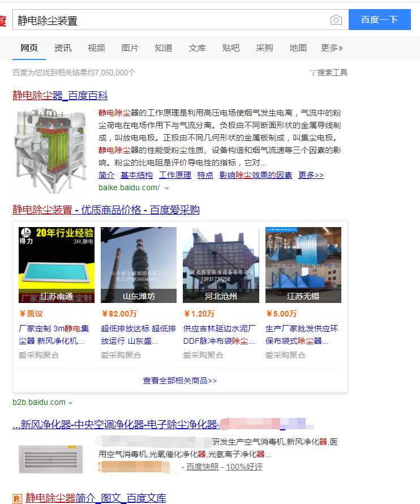Click 查看全部相关商品>> link
Screen dimensions: 420x504
point(180,381)
